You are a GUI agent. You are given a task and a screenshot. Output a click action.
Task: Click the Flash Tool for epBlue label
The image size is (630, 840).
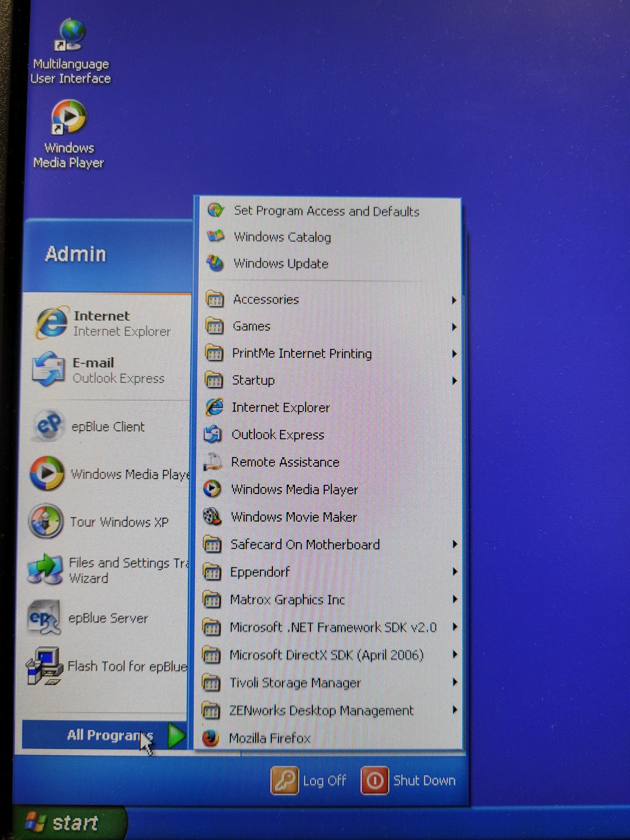tap(127, 666)
